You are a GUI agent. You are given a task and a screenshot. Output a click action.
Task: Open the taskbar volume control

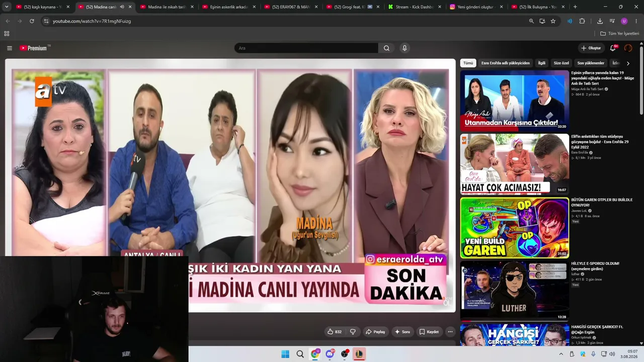coord(612,354)
